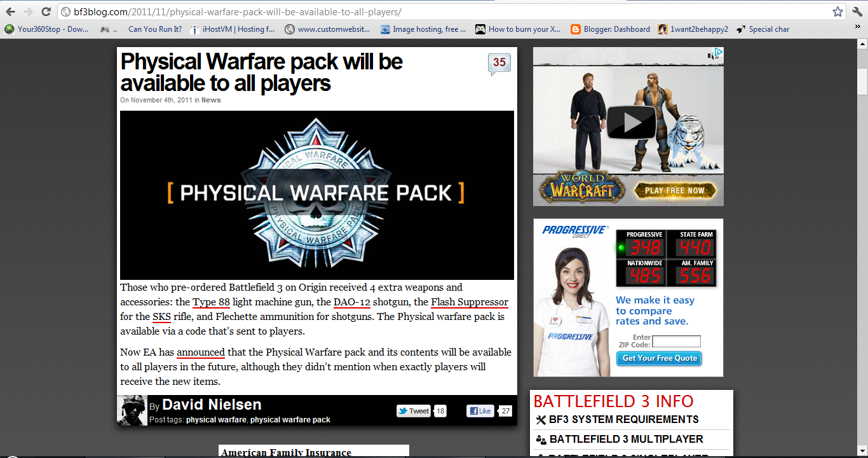This screenshot has width=868, height=458.
Task: Open the Can You Run It? bookmark
Action: tap(154, 29)
